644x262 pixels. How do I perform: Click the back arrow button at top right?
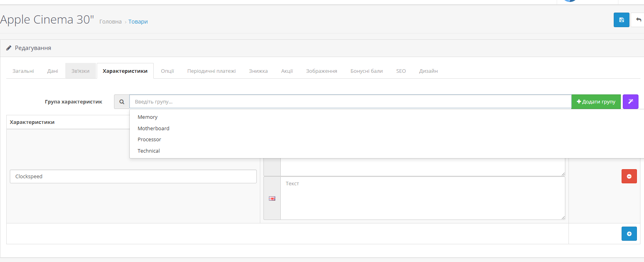[x=638, y=20]
